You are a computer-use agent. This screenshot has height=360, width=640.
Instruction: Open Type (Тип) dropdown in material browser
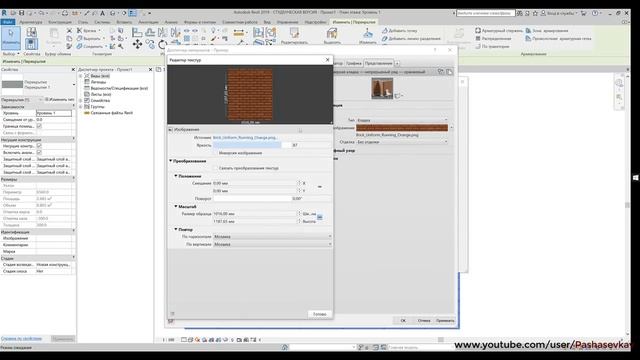pos(402,120)
